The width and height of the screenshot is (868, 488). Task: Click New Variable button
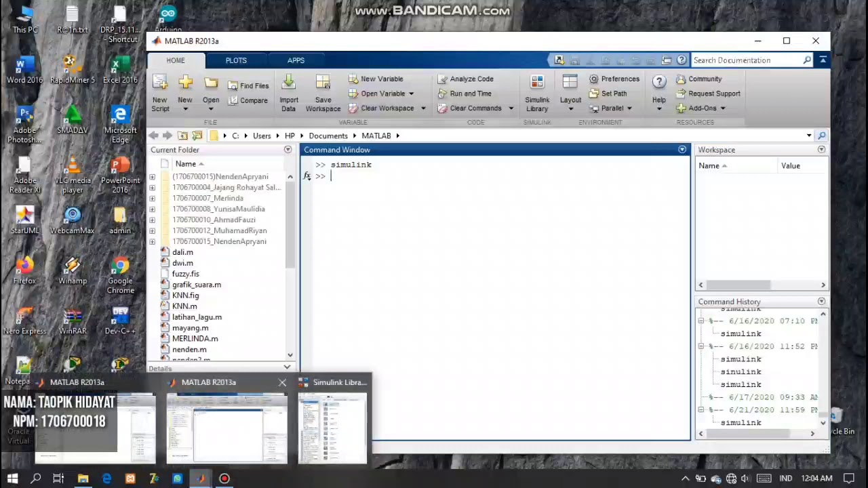tap(376, 79)
